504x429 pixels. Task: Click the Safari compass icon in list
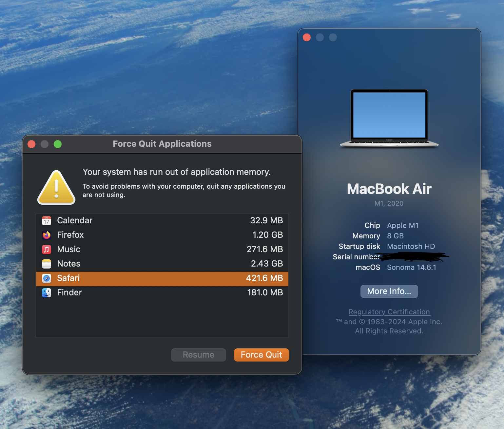[47, 278]
